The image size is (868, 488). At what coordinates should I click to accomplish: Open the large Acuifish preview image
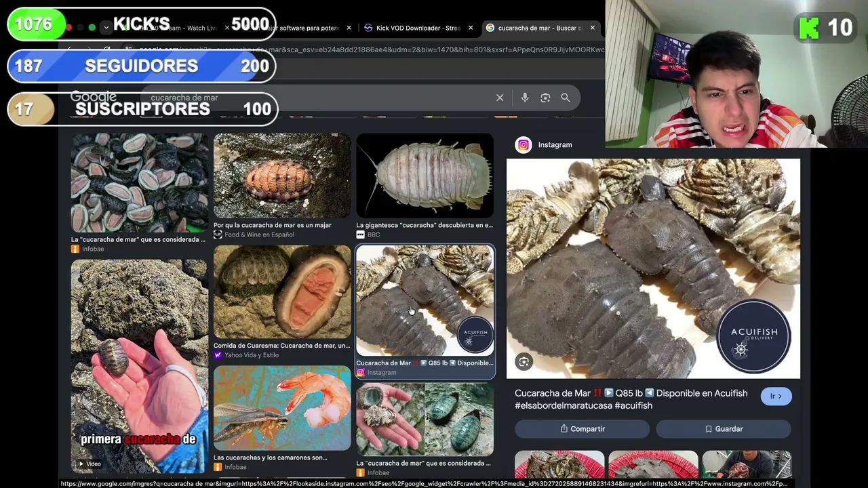point(653,268)
